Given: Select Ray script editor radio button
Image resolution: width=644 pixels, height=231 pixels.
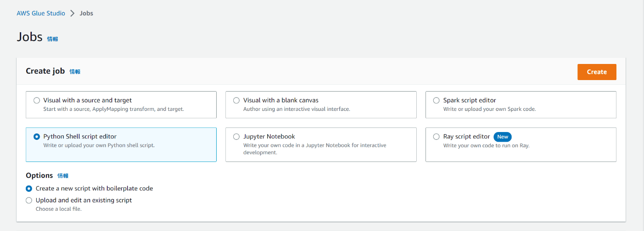Looking at the screenshot, I should (x=437, y=137).
